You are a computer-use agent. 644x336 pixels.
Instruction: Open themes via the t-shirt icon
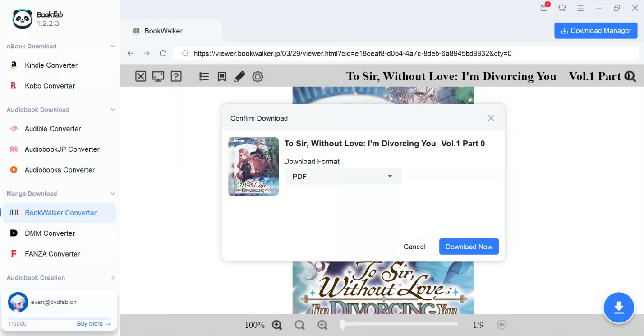(x=562, y=8)
